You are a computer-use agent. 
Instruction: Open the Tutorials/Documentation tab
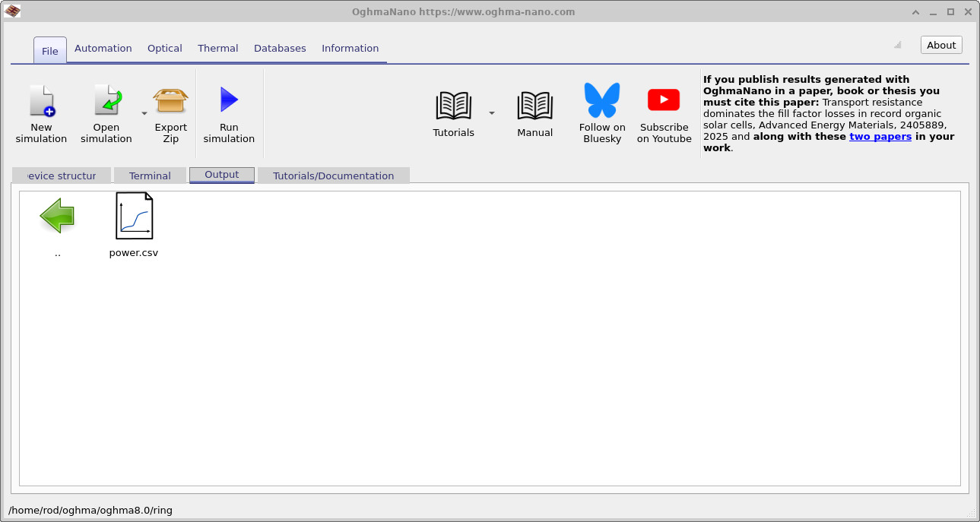pyautogui.click(x=333, y=176)
